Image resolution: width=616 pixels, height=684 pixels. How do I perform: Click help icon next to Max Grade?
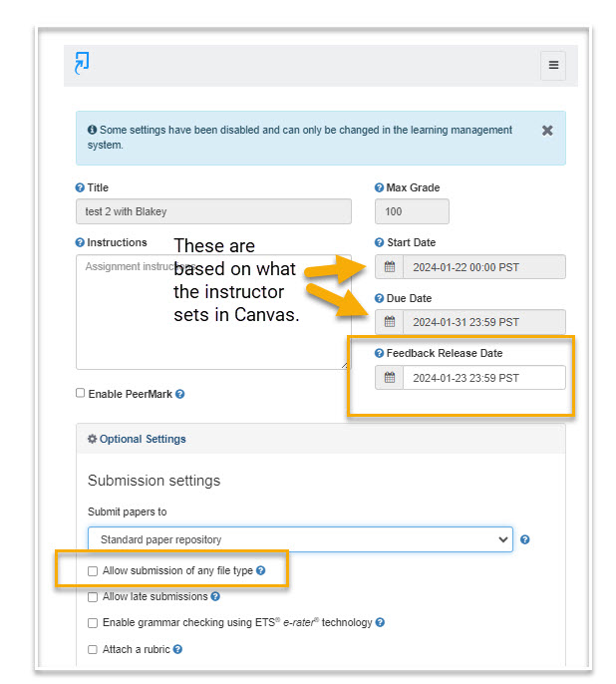379,187
